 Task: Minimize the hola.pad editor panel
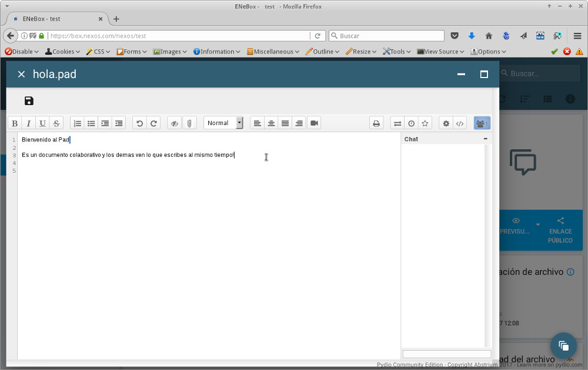point(461,74)
